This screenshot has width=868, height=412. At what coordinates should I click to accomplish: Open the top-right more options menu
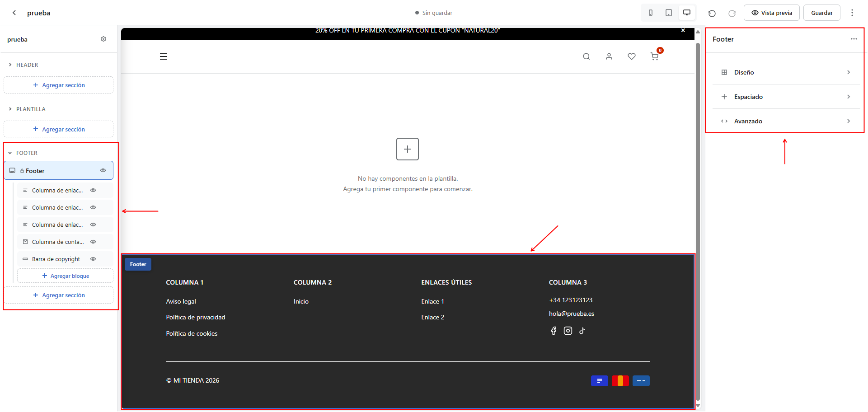852,13
